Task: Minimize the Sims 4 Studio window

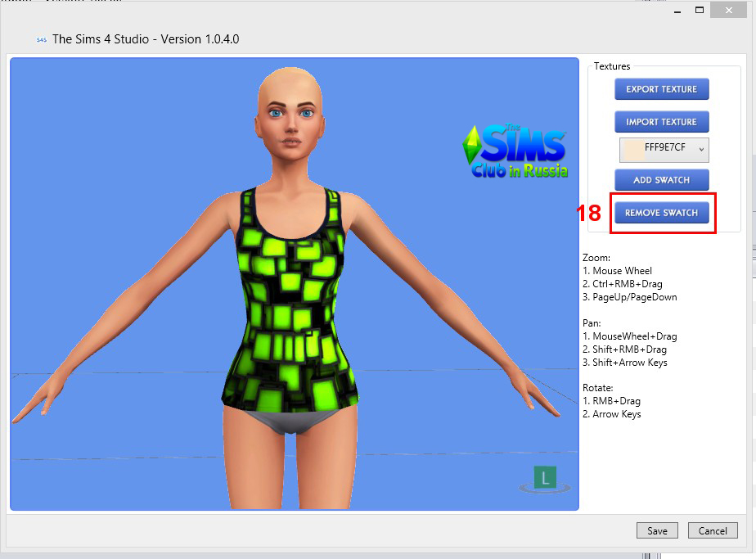Action: coord(676,11)
